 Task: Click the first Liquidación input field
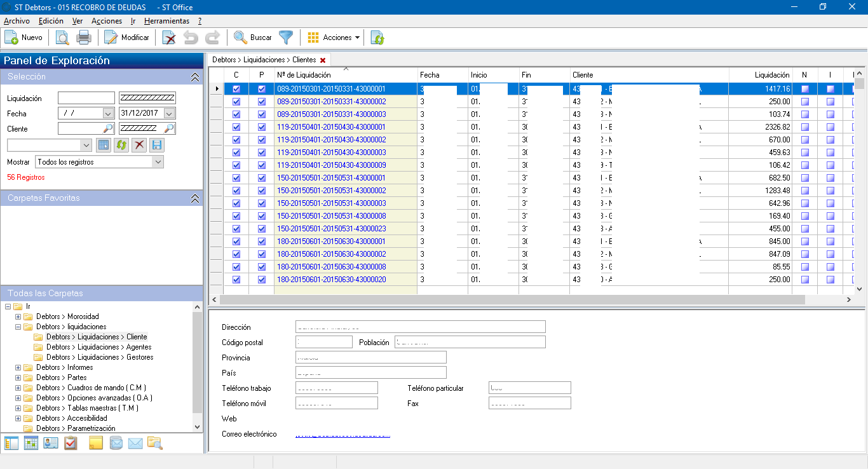coord(86,98)
